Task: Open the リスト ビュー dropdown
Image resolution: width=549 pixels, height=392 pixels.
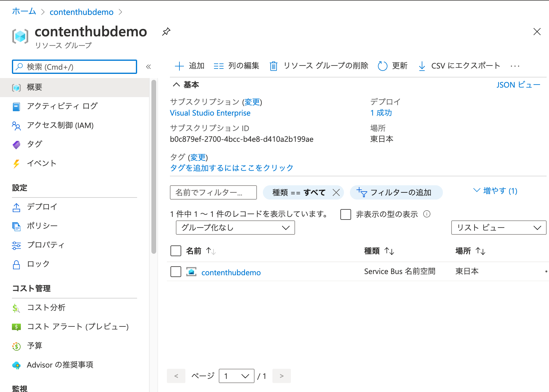Action: 499,228
